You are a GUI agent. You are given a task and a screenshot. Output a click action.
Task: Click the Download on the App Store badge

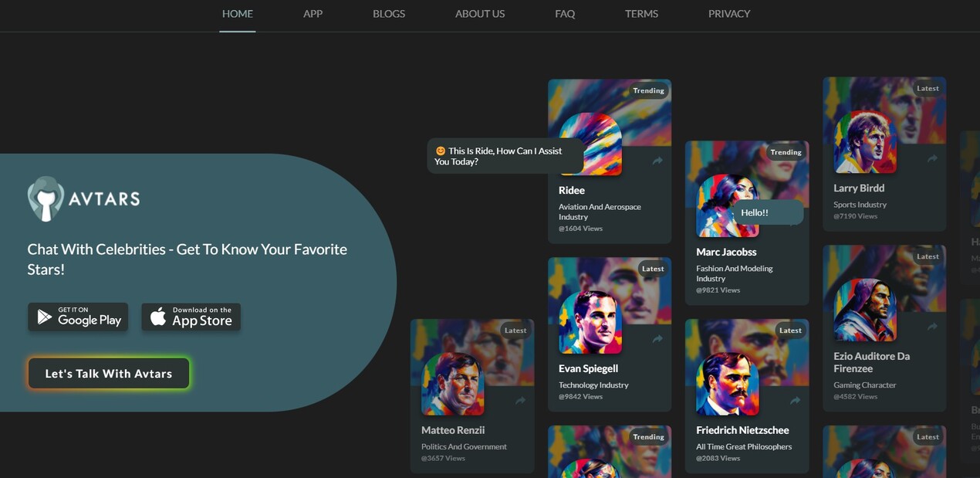pos(191,317)
